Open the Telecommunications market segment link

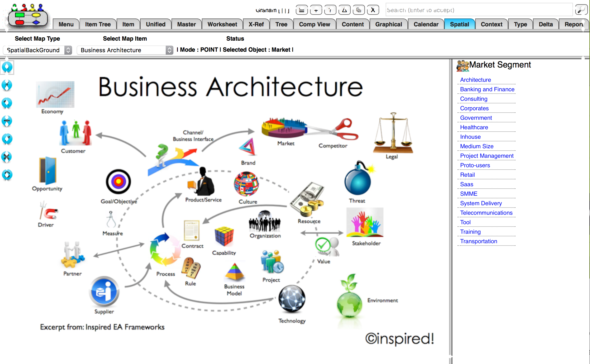486,213
